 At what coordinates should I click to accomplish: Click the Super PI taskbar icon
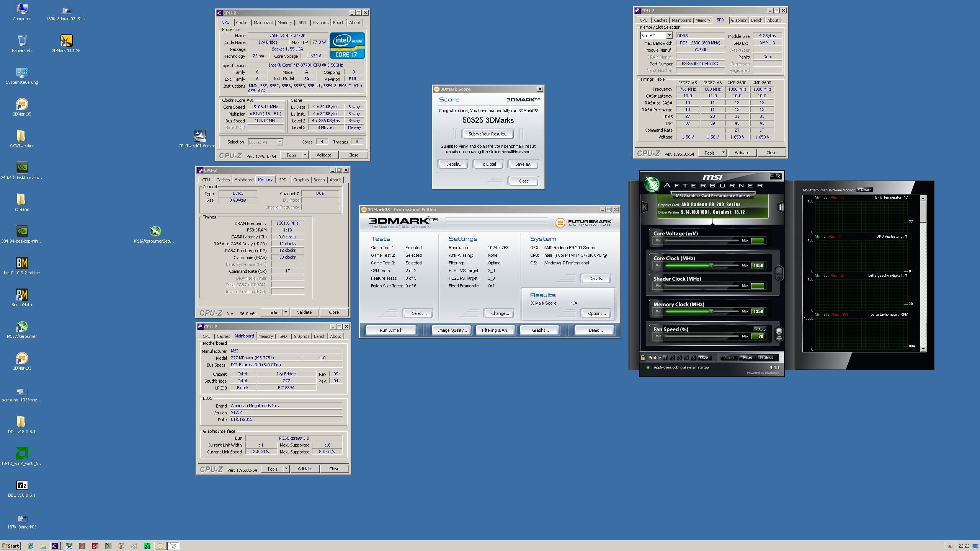pyautogui.click(x=69, y=546)
